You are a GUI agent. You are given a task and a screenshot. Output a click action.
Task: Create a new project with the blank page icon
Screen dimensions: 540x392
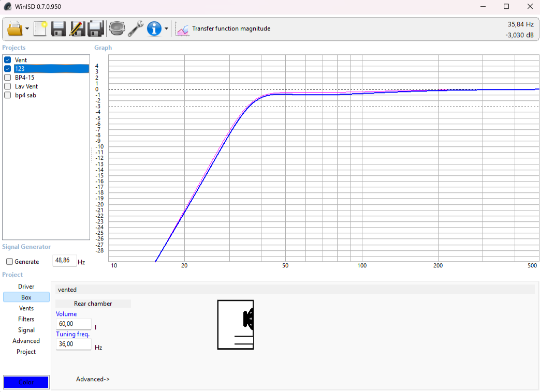pos(40,28)
